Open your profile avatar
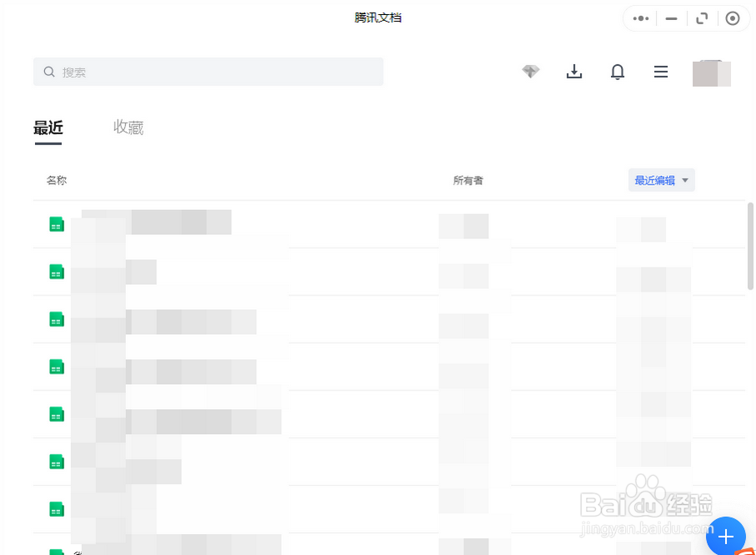The height and width of the screenshot is (555, 756). pyautogui.click(x=711, y=72)
